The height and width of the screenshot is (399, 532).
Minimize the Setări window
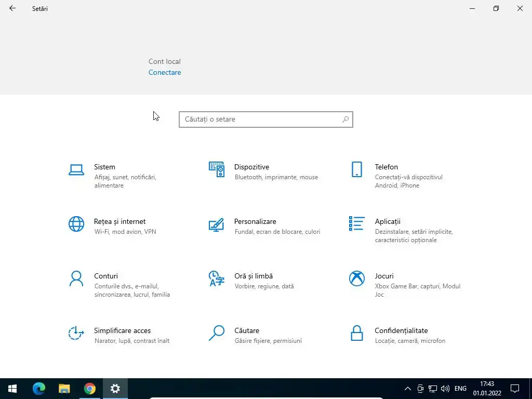pyautogui.click(x=472, y=8)
